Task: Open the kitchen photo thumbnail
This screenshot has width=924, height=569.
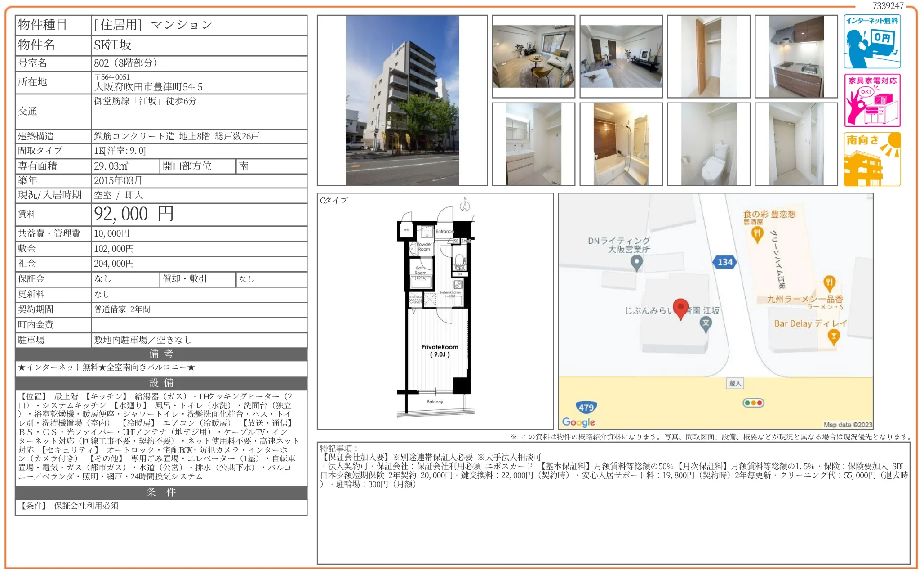Action: click(x=796, y=57)
